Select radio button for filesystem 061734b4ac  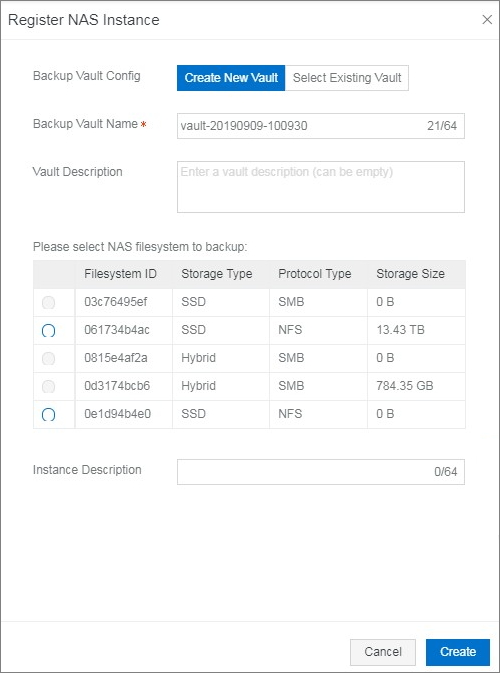(48, 330)
